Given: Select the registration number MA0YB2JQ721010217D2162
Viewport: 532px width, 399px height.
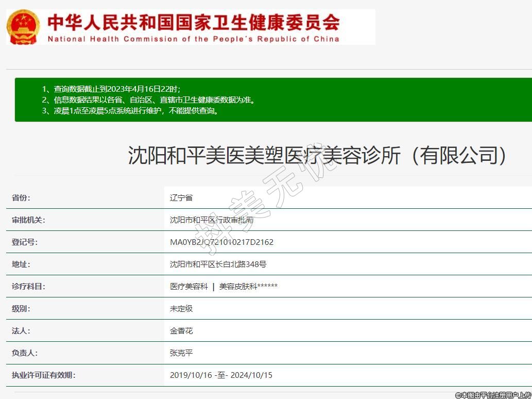Looking at the screenshot, I should click(x=221, y=242).
